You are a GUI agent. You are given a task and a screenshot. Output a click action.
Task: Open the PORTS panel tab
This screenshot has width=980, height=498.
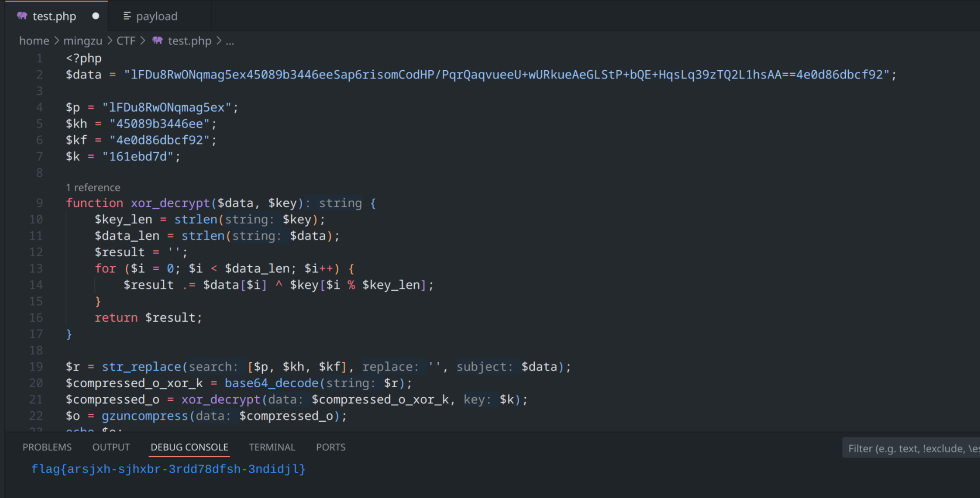point(331,447)
